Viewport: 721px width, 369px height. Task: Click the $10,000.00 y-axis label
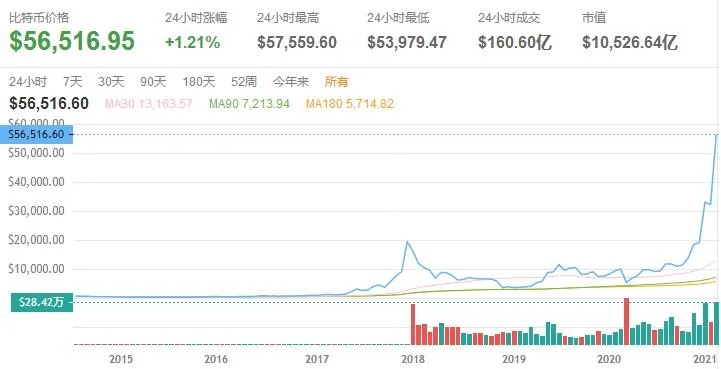coord(36,269)
